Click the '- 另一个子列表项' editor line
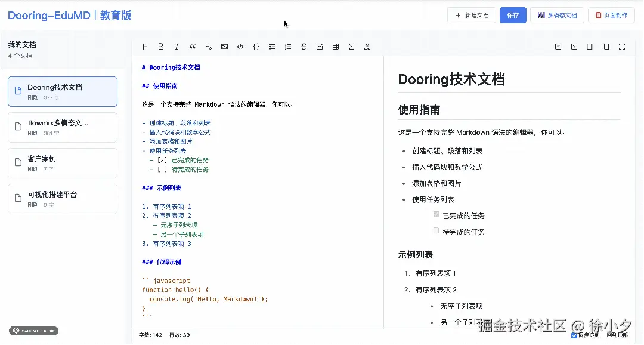Screen dimensions: 644x345 click(178, 235)
